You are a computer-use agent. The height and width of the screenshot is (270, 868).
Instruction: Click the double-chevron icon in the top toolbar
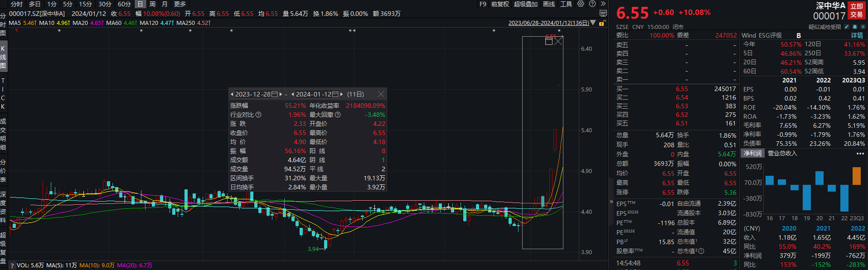(603, 4)
